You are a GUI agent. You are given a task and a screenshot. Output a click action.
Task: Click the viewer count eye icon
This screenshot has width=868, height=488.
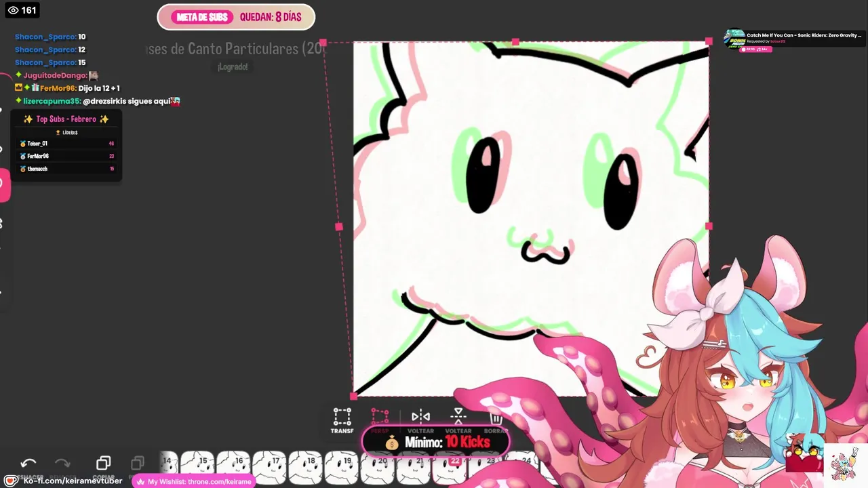[12, 10]
